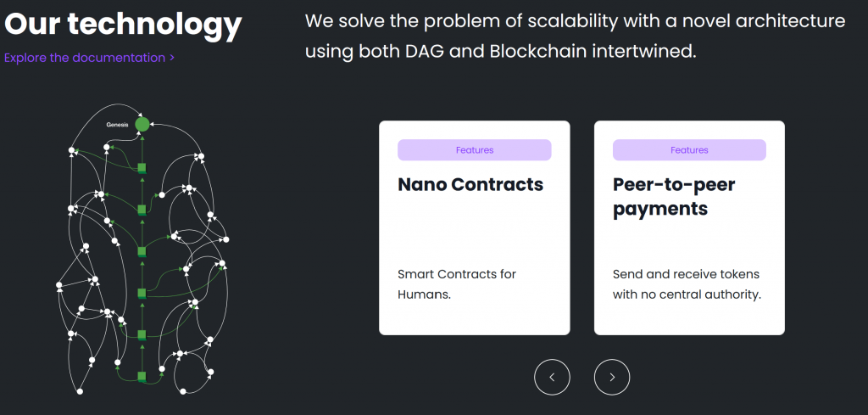Click the DAG network diagram illustration
This screenshot has height=415, width=868.
click(x=142, y=249)
